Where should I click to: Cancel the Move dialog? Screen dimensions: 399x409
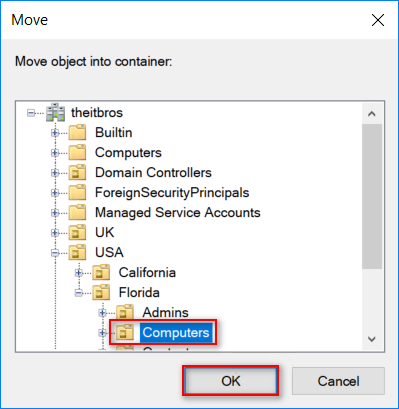tap(338, 381)
